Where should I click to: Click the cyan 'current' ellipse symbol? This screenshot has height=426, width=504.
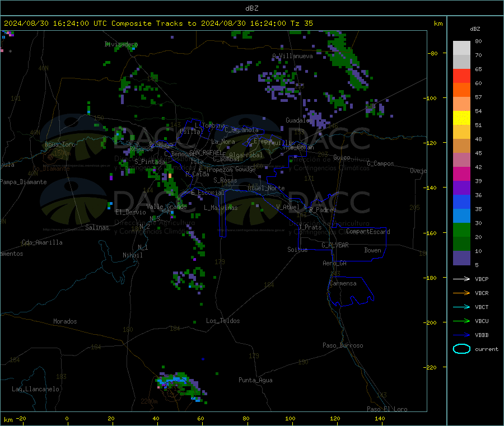pos(461,349)
